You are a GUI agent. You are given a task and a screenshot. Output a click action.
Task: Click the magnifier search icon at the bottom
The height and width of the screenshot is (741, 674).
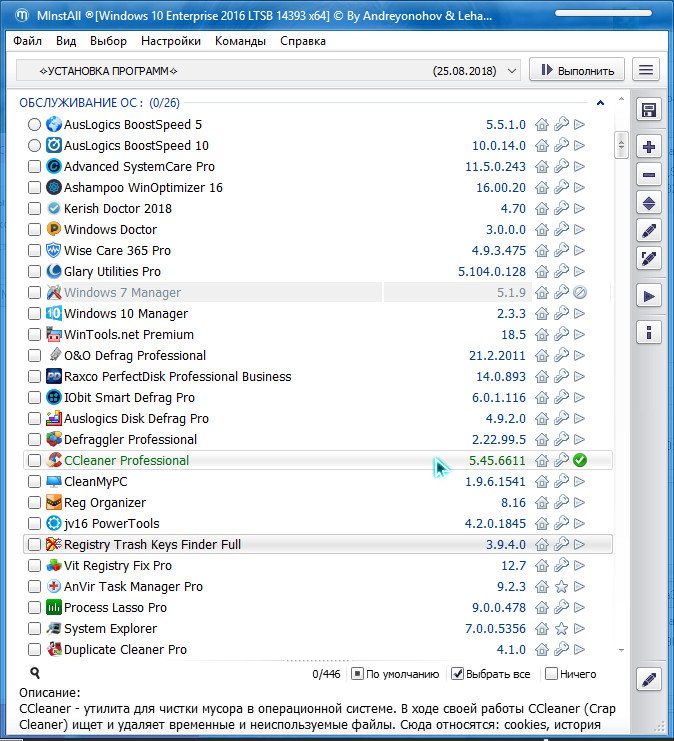tap(35, 673)
